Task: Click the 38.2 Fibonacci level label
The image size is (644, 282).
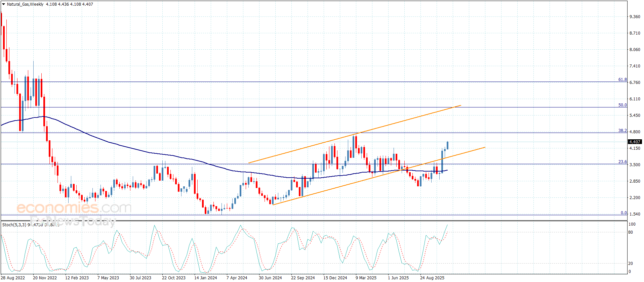Action: coord(622,131)
